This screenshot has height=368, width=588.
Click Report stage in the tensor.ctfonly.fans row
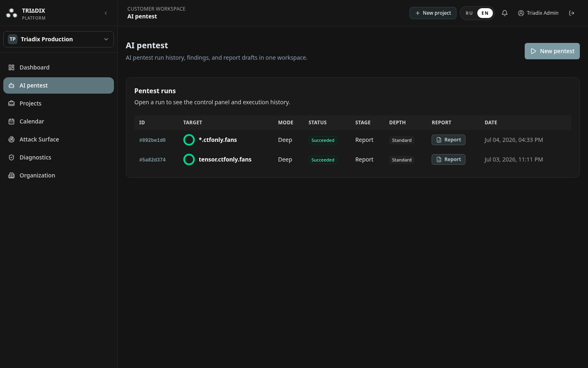point(364,159)
